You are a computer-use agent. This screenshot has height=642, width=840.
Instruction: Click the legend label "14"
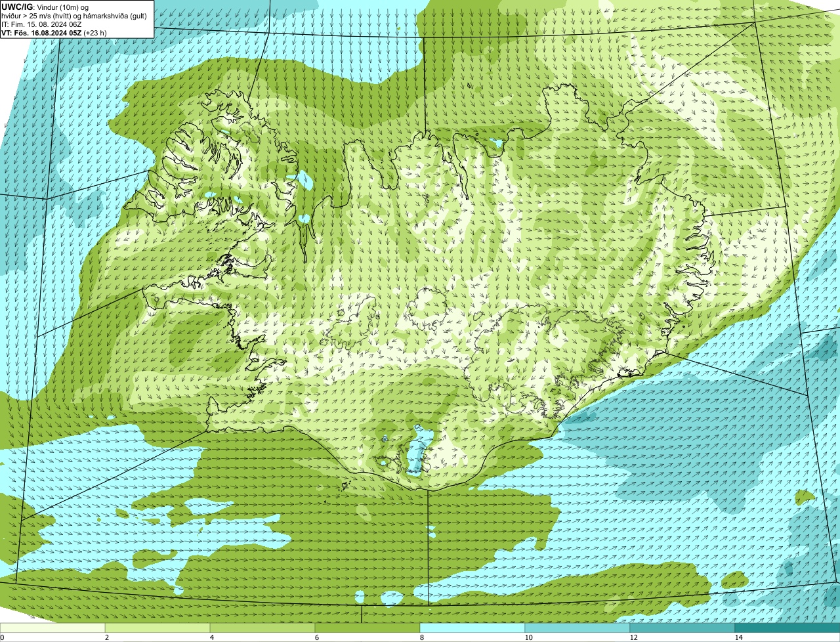click(738, 637)
